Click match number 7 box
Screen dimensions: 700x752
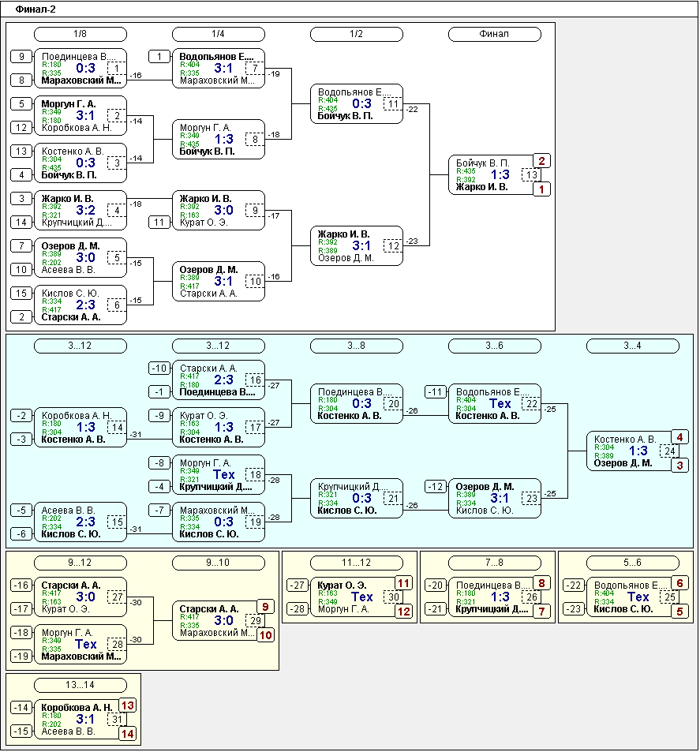255,69
